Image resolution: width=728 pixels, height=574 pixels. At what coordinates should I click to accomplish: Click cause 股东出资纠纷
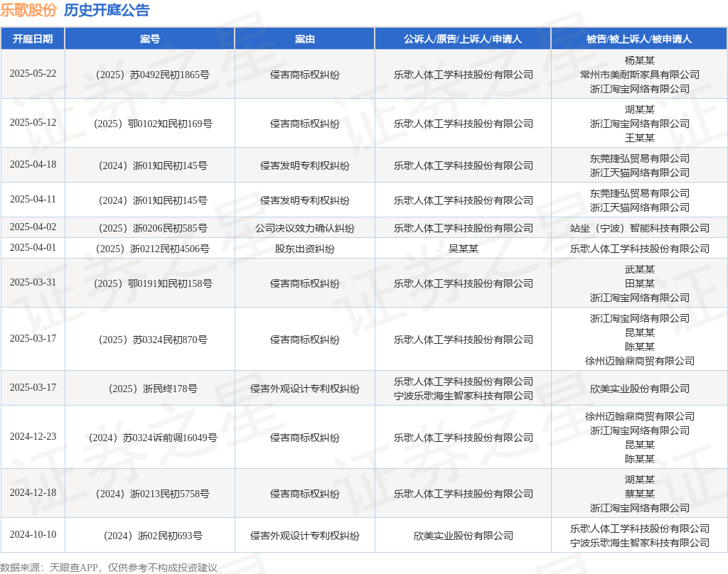304,249
